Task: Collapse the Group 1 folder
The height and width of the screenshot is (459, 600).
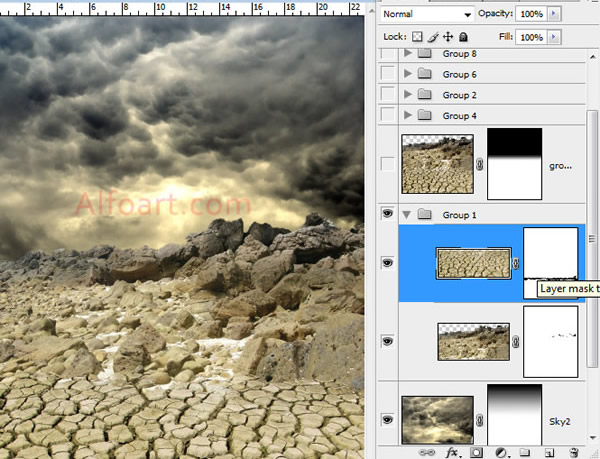Action: tap(407, 214)
